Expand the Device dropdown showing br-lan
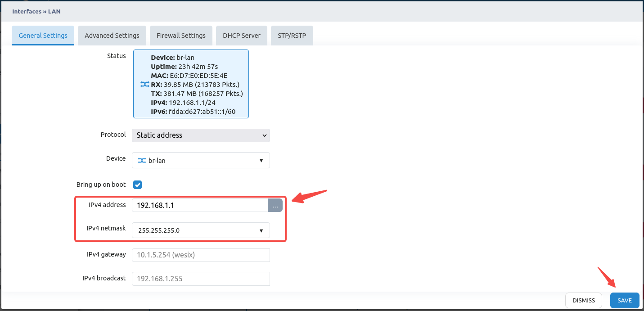Screen dimensions: 644x311 [x=201, y=161]
